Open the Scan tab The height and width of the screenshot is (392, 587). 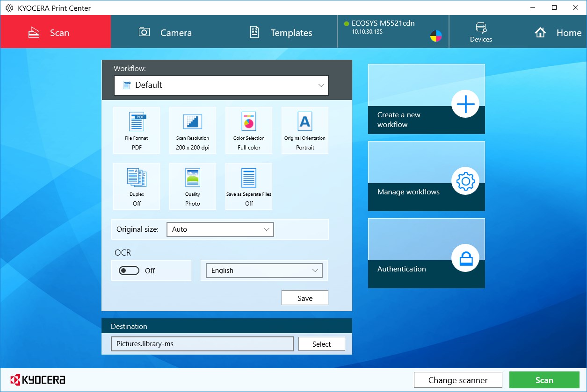coord(56,32)
